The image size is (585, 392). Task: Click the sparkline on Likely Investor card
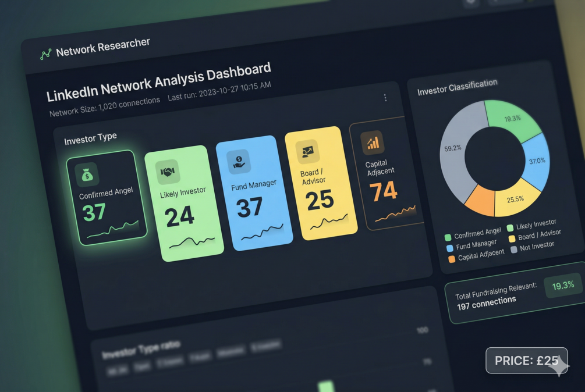pos(192,242)
